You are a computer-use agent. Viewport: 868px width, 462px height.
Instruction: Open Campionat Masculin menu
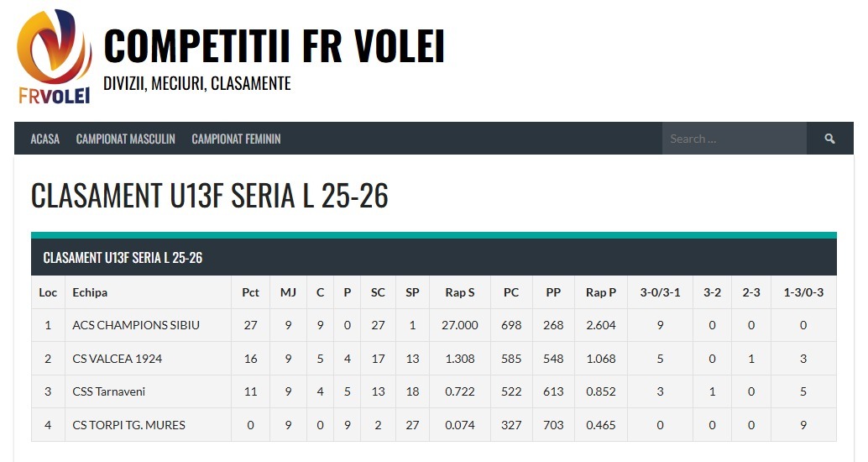pos(126,139)
